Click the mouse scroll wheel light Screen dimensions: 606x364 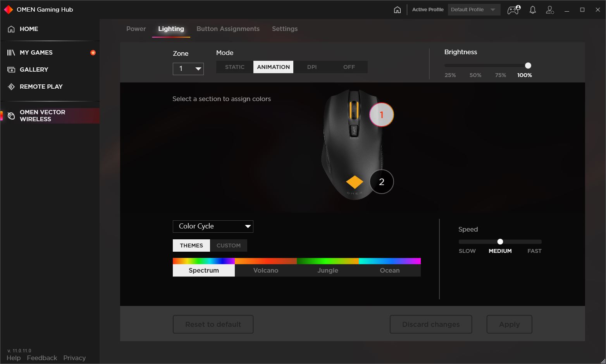pyautogui.click(x=354, y=110)
